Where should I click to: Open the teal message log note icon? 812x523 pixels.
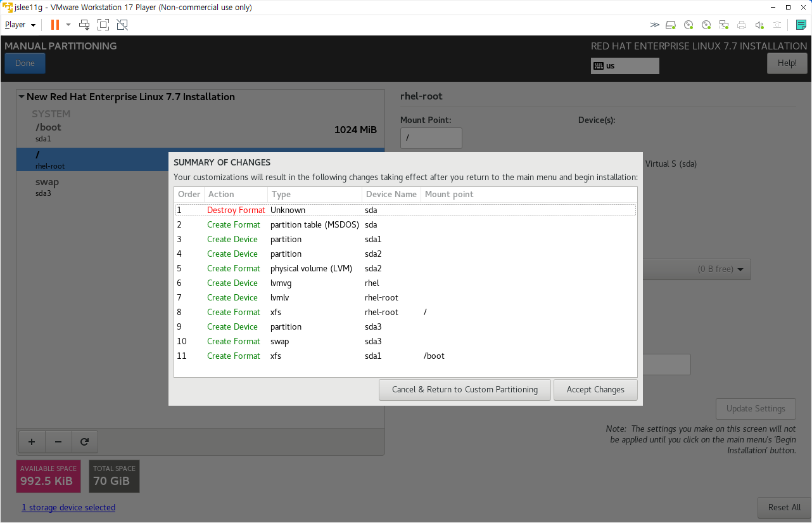[x=801, y=25]
